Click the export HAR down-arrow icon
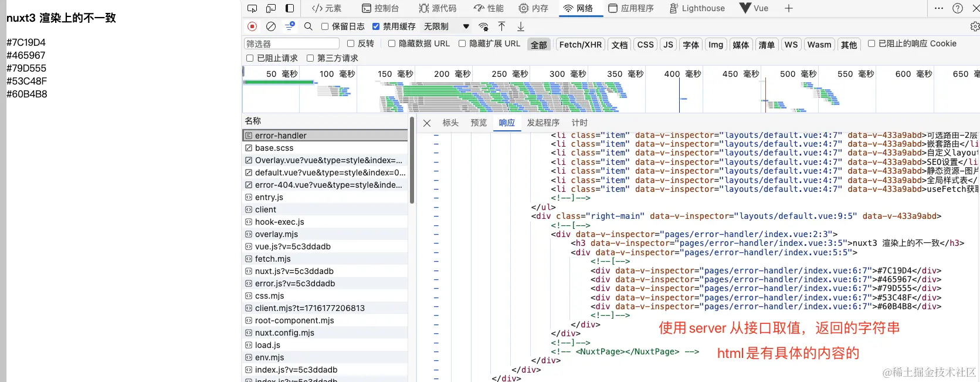The height and width of the screenshot is (382, 980). (521, 26)
